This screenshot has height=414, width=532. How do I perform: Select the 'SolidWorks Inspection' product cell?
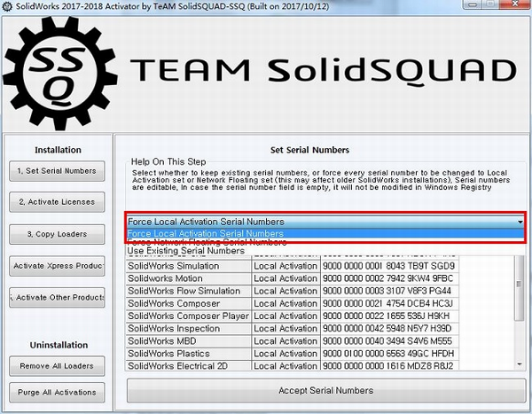pos(189,329)
